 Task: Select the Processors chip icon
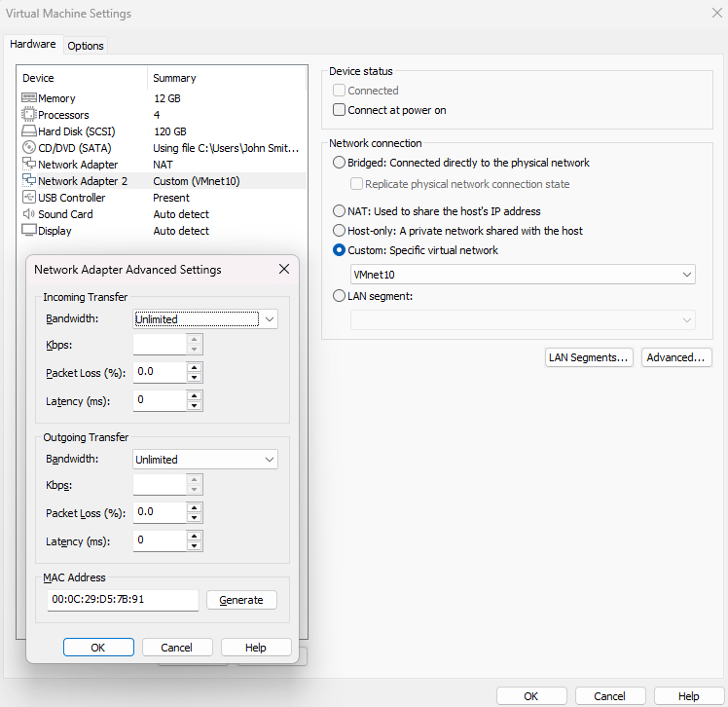coord(29,114)
